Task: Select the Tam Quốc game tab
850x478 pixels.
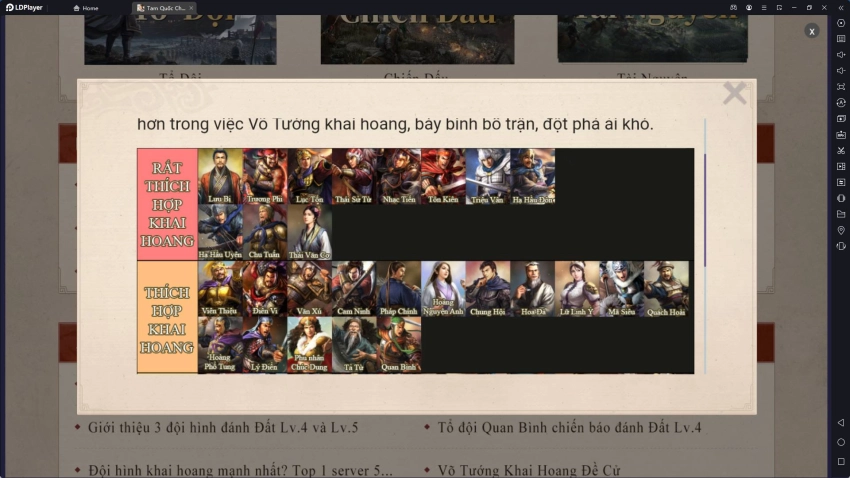Action: click(x=165, y=8)
